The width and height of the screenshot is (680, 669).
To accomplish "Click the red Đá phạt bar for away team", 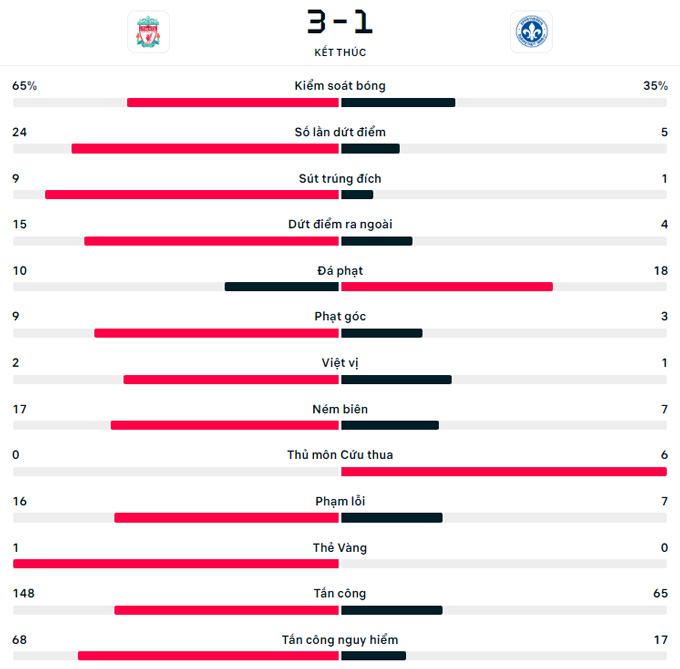I will click(447, 287).
